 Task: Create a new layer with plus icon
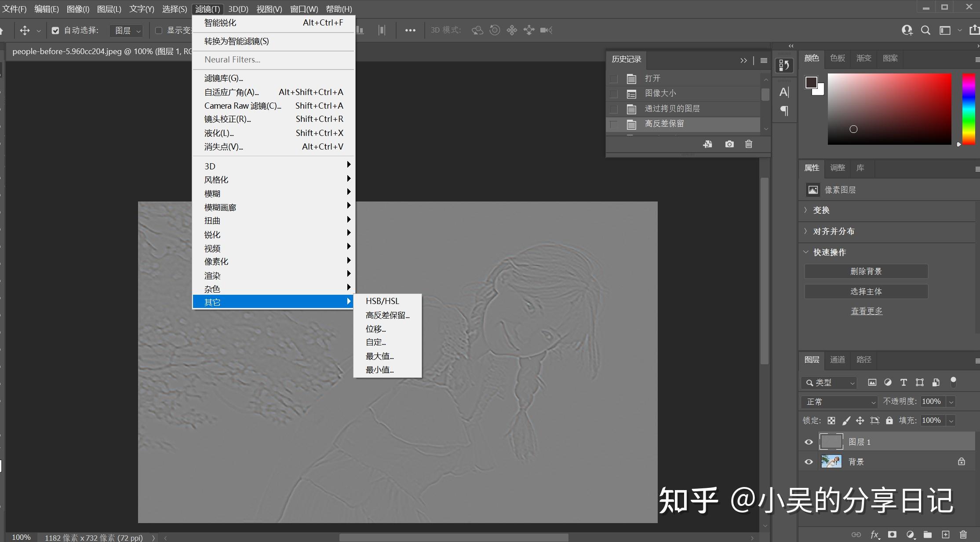click(x=946, y=535)
